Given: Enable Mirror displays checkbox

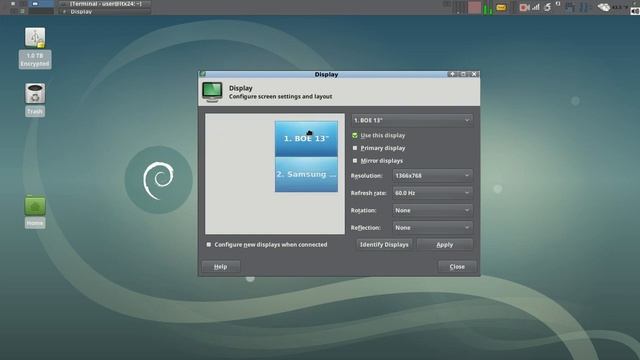Looking at the screenshot, I should point(355,161).
